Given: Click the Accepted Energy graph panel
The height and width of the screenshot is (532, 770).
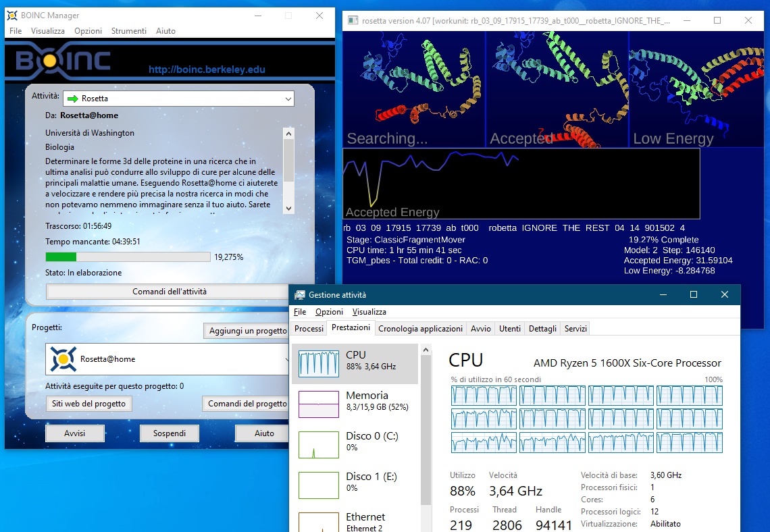Looking at the screenshot, I should click(521, 184).
